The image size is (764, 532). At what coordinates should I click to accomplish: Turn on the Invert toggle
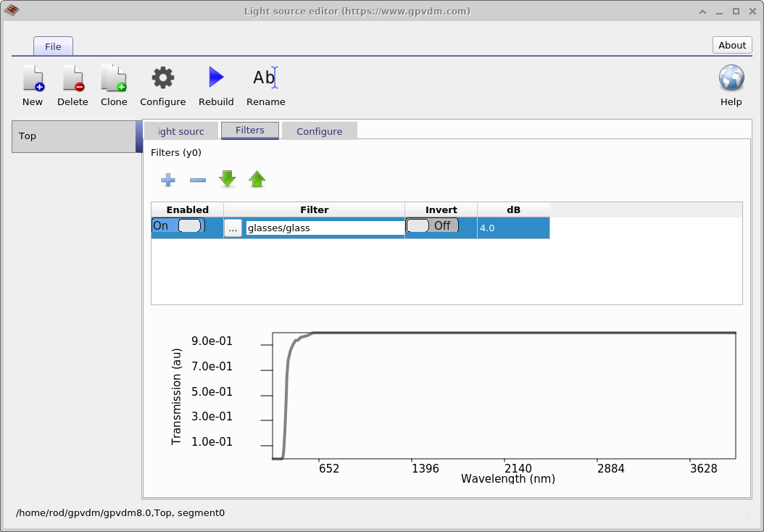point(431,225)
